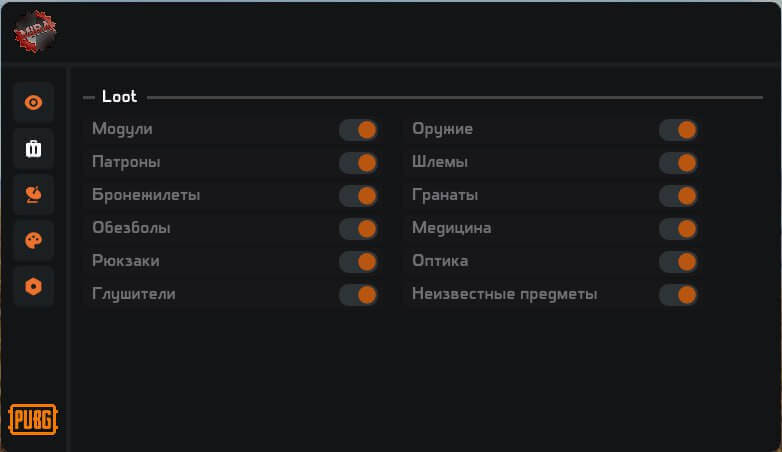Open the hexagon settings sidebar tab
The height and width of the screenshot is (452, 782).
[34, 287]
